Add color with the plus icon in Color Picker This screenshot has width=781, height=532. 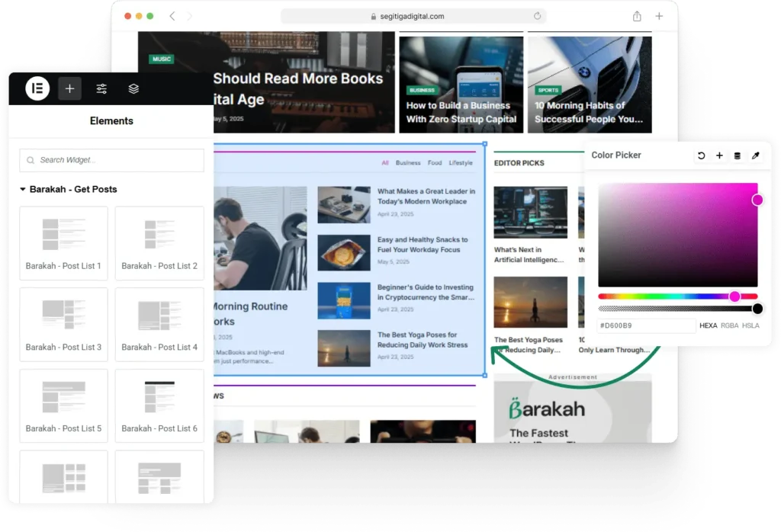pyautogui.click(x=719, y=155)
